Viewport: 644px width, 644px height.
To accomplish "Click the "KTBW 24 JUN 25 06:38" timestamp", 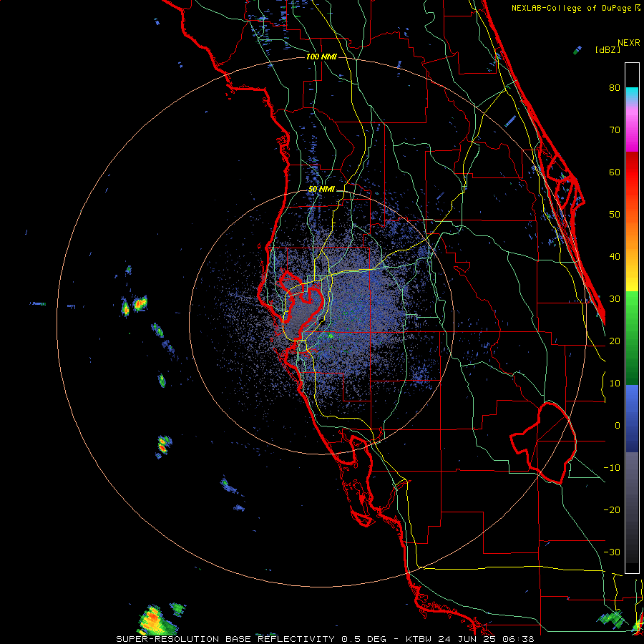I will (470, 639).
